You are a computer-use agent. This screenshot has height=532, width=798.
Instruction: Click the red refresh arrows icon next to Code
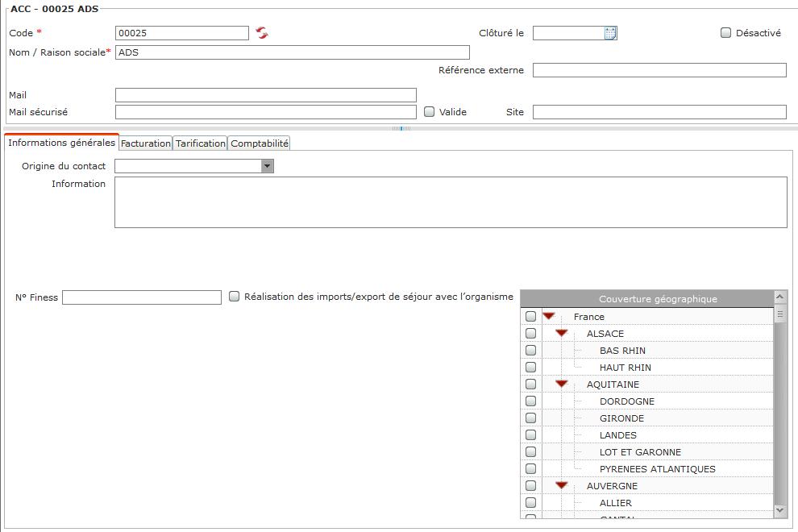(x=262, y=33)
